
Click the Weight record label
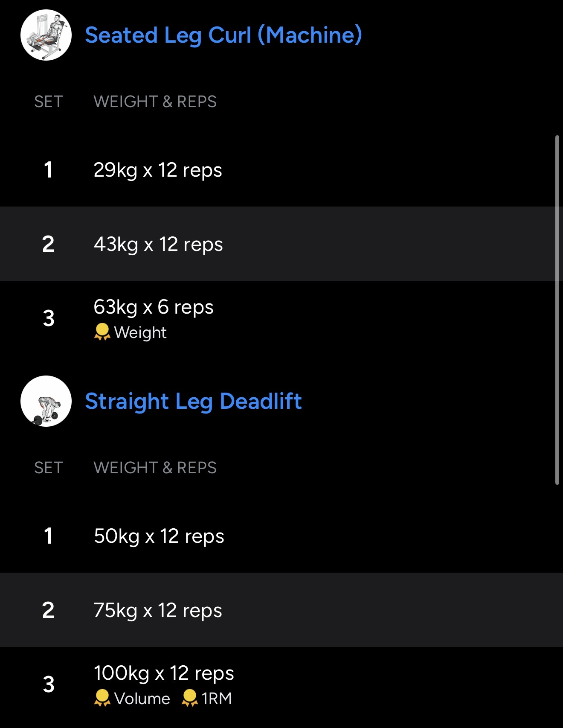(140, 332)
